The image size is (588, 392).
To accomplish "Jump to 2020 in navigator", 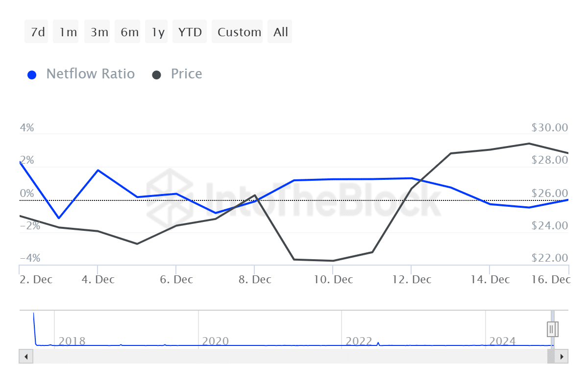I will pos(215,341).
